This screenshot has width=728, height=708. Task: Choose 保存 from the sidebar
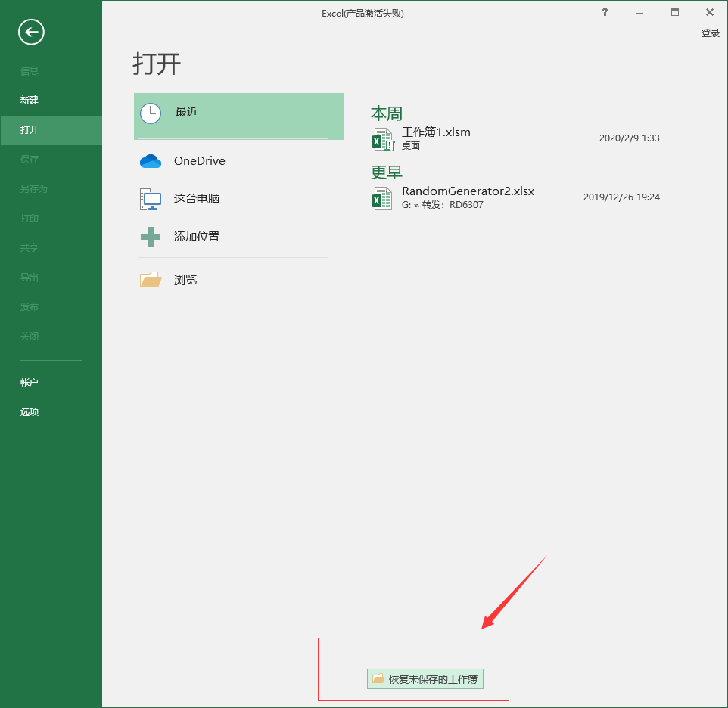[x=30, y=160]
